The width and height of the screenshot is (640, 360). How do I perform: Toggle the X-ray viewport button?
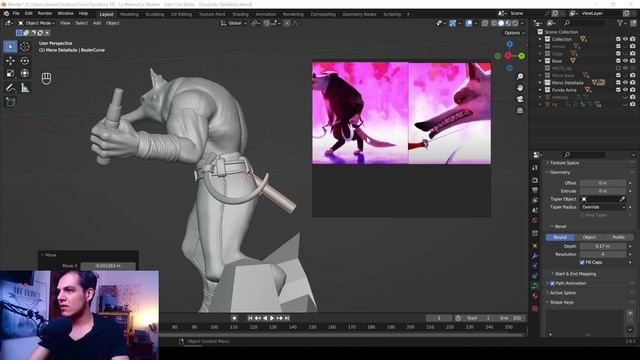pyautogui.click(x=485, y=23)
